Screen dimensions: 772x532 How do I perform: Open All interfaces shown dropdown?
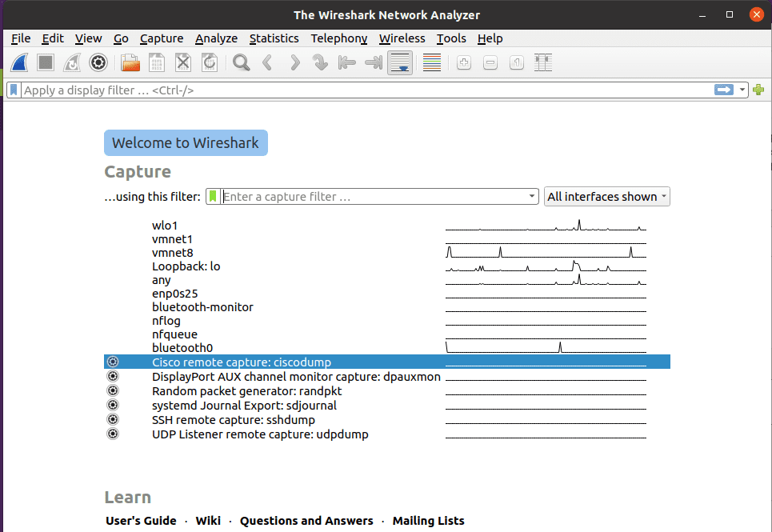[606, 196]
